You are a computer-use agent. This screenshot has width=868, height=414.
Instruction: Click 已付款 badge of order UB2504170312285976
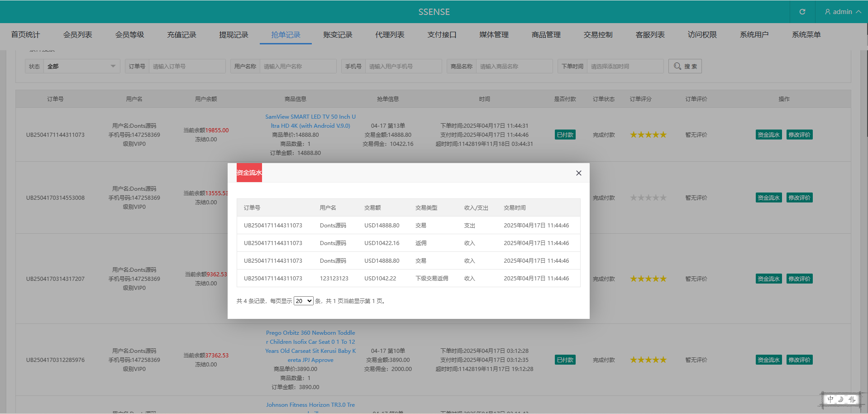click(565, 360)
